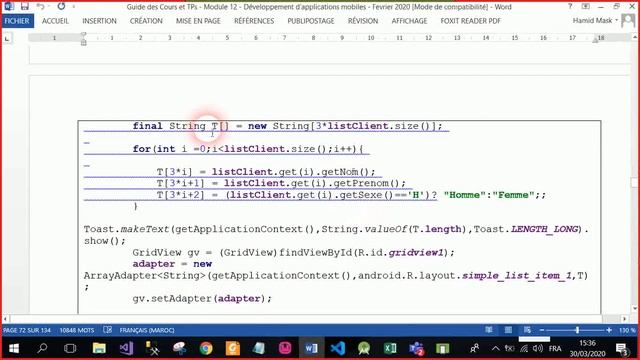Switch to the PUBLIPOSTAGE tab
The height and width of the screenshot is (360, 640).
coord(311,21)
